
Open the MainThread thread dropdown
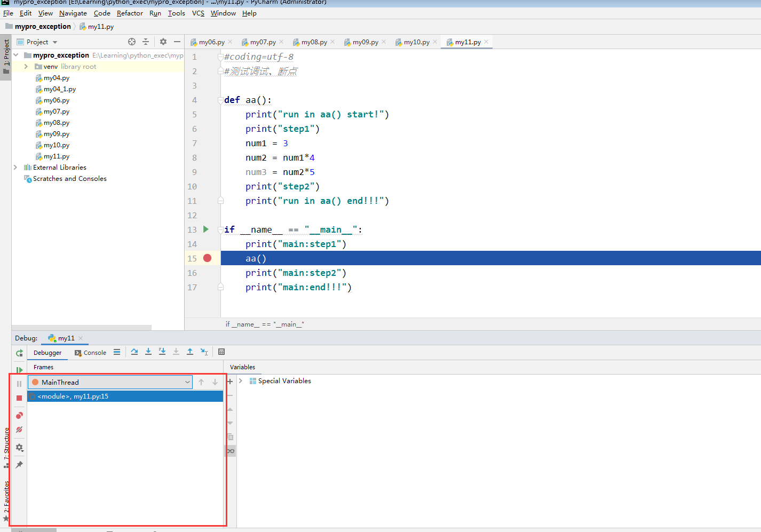click(x=110, y=382)
